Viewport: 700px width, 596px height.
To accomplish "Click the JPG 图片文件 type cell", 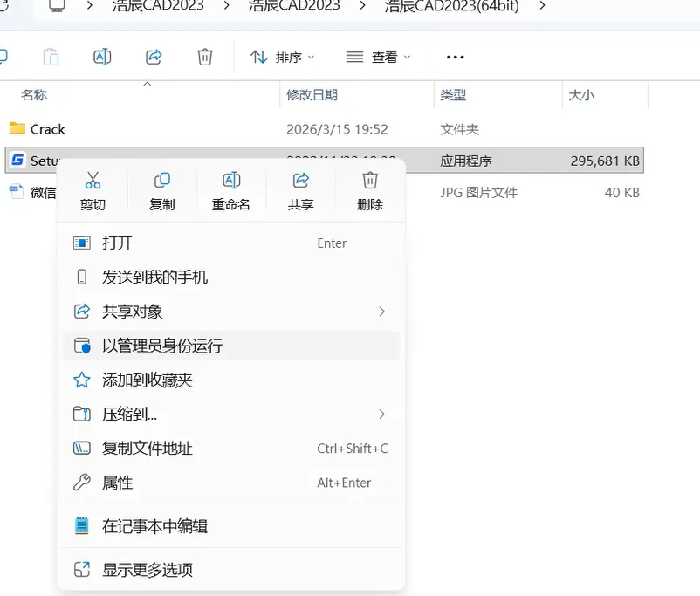I will (x=478, y=193).
